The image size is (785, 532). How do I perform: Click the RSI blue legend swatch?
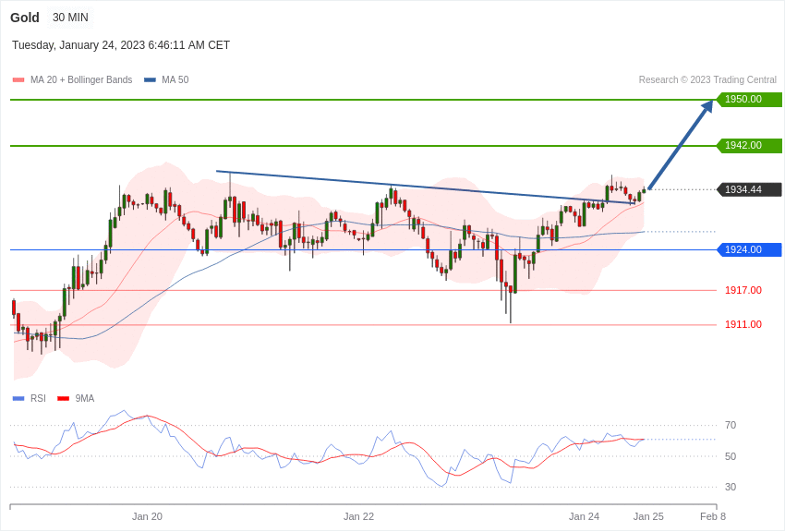(18, 398)
